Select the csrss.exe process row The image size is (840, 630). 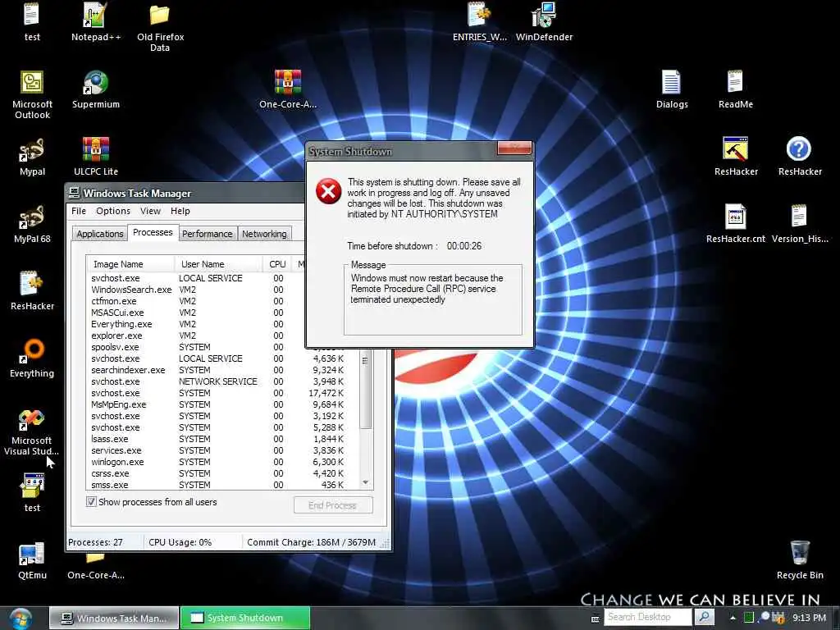pos(223,473)
